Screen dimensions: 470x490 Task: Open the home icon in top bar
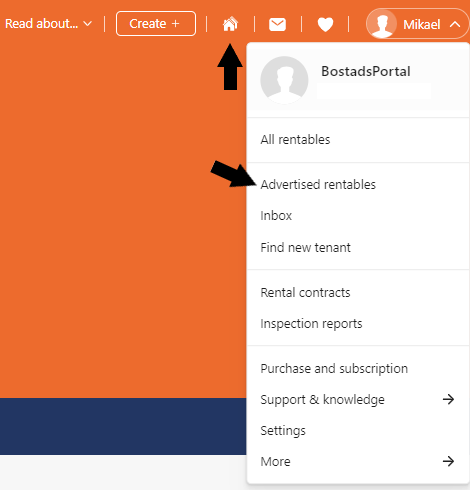coord(230,24)
